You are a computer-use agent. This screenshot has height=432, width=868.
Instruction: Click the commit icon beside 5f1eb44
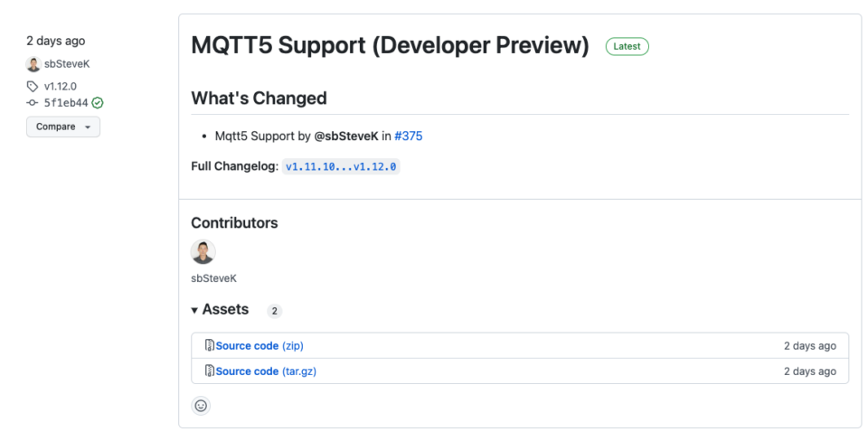33,103
